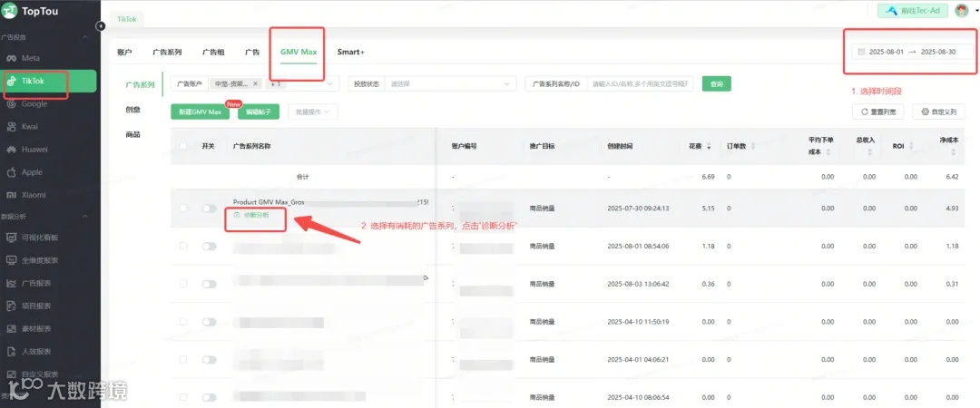Toggle the switch for the 2025-04-10 11:50:19 row
Image resolution: width=980 pixels, height=408 pixels.
tap(209, 322)
